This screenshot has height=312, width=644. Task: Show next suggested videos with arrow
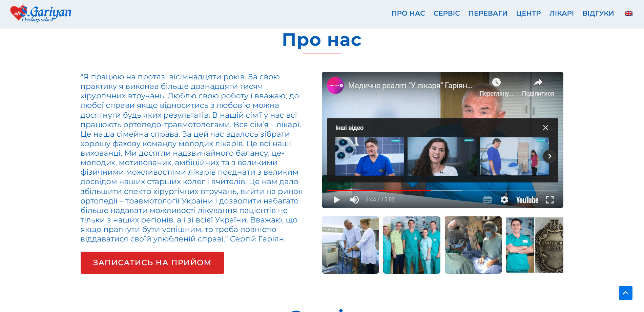[549, 156]
